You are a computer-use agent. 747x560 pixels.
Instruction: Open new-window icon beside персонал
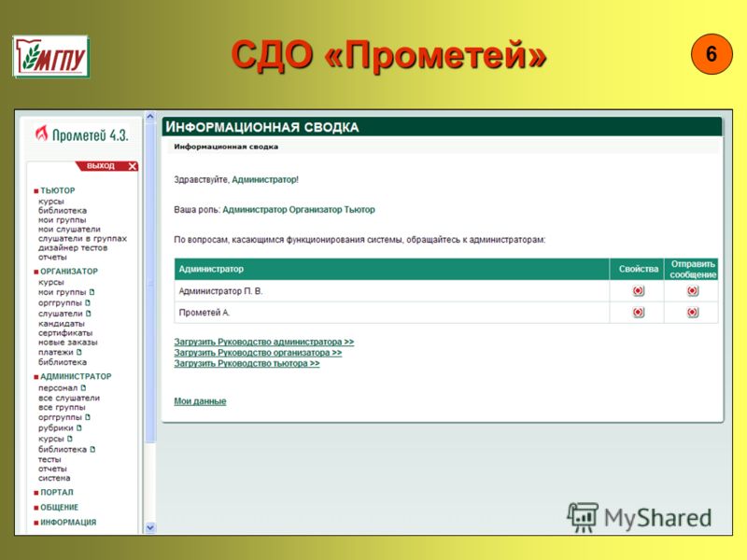tap(83, 387)
